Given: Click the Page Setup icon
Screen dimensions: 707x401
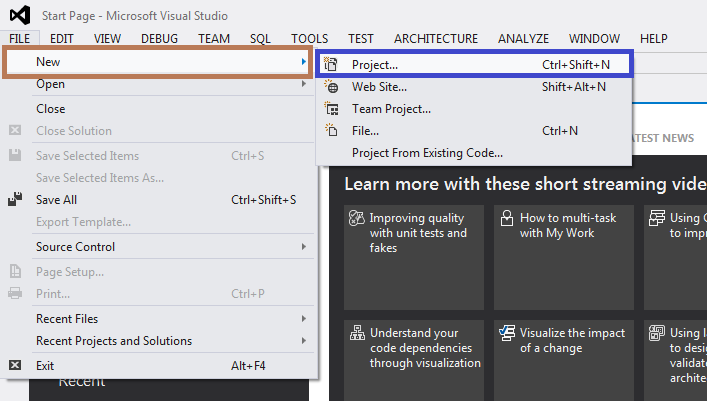Looking at the screenshot, I should (x=15, y=272).
